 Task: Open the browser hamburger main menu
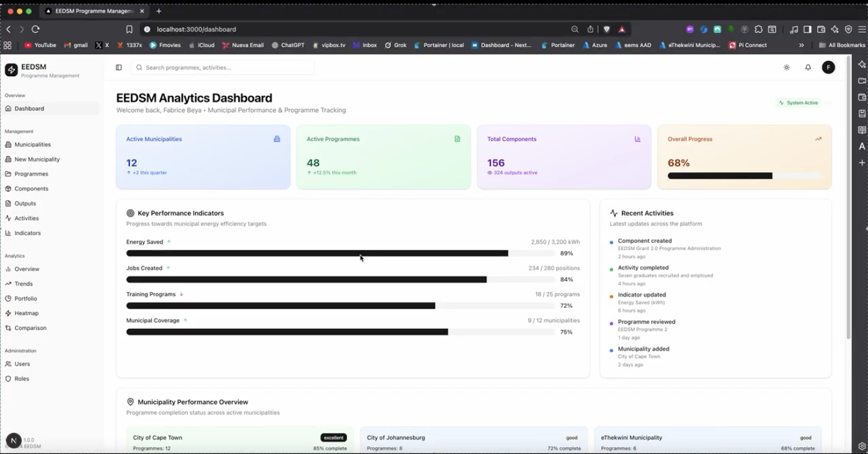coord(862,29)
